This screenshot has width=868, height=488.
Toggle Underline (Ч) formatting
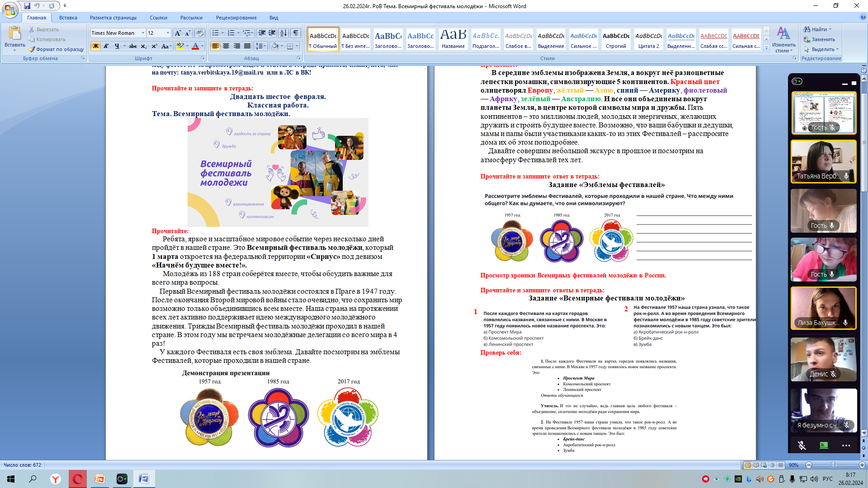pos(117,46)
